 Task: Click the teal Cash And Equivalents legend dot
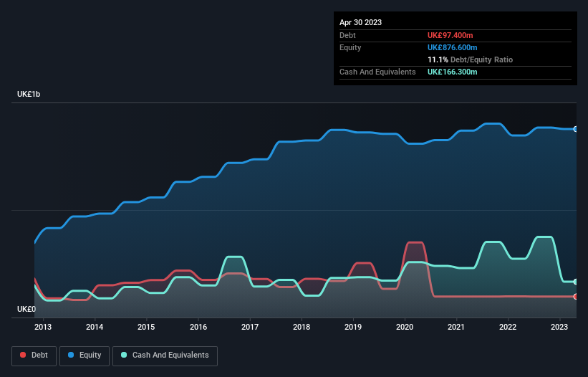pyautogui.click(x=124, y=355)
